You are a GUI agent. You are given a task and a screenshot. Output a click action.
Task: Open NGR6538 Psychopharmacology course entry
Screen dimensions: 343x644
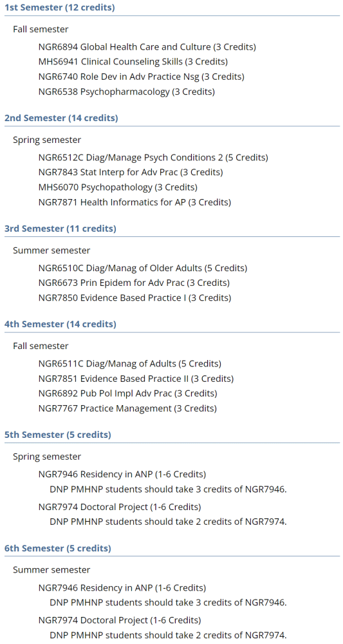coord(126,91)
